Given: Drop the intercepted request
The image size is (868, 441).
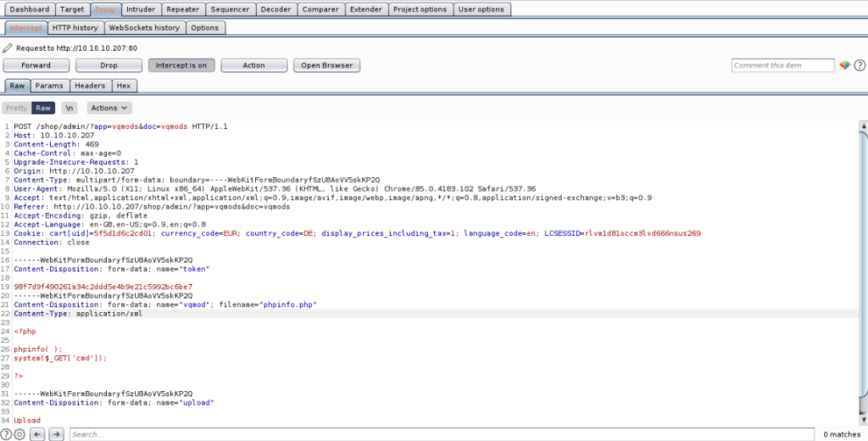Looking at the screenshot, I should click(108, 65).
